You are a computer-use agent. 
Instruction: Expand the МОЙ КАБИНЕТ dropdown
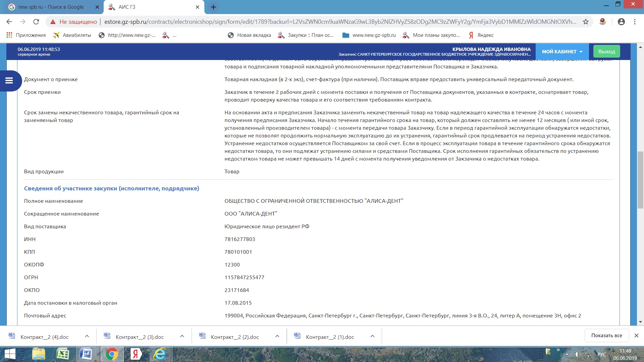click(x=562, y=52)
